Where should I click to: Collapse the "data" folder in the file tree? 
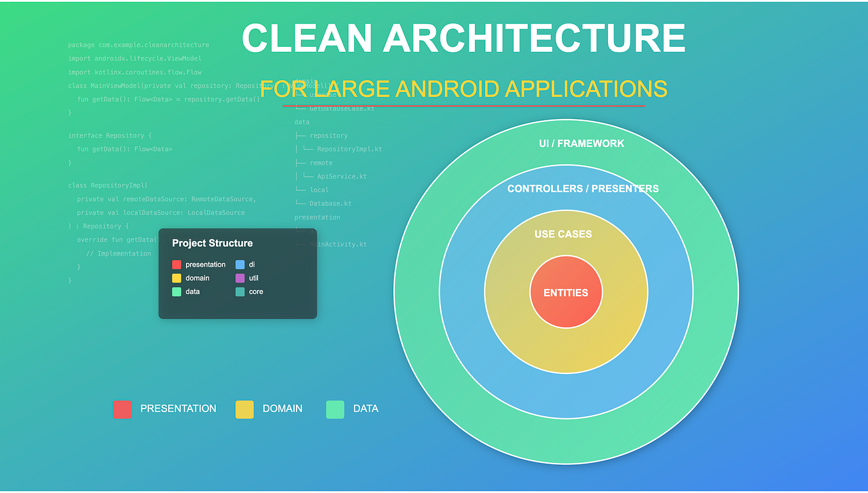[301, 121]
